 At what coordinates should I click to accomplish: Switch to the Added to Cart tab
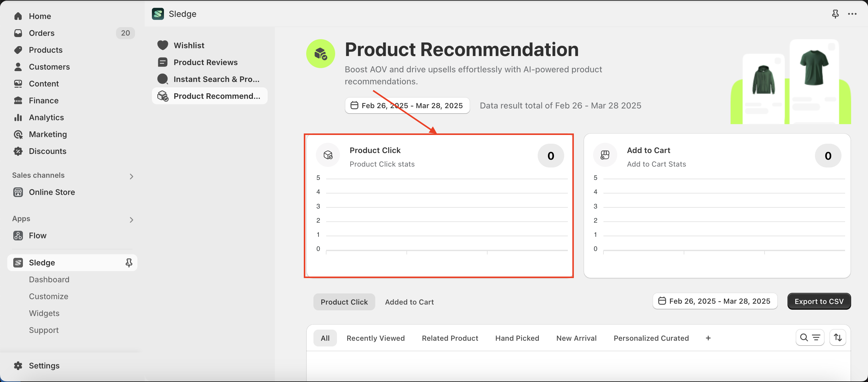pyautogui.click(x=409, y=302)
